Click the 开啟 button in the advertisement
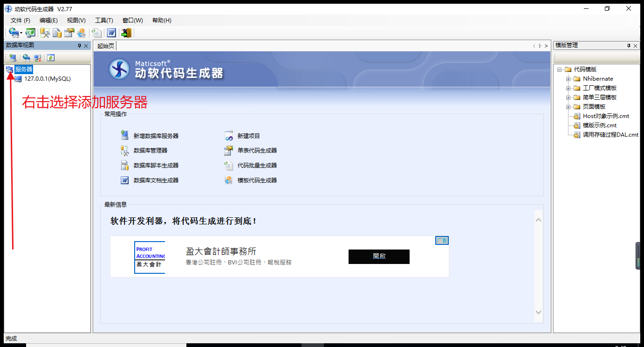This screenshot has height=347, width=644. [379, 257]
